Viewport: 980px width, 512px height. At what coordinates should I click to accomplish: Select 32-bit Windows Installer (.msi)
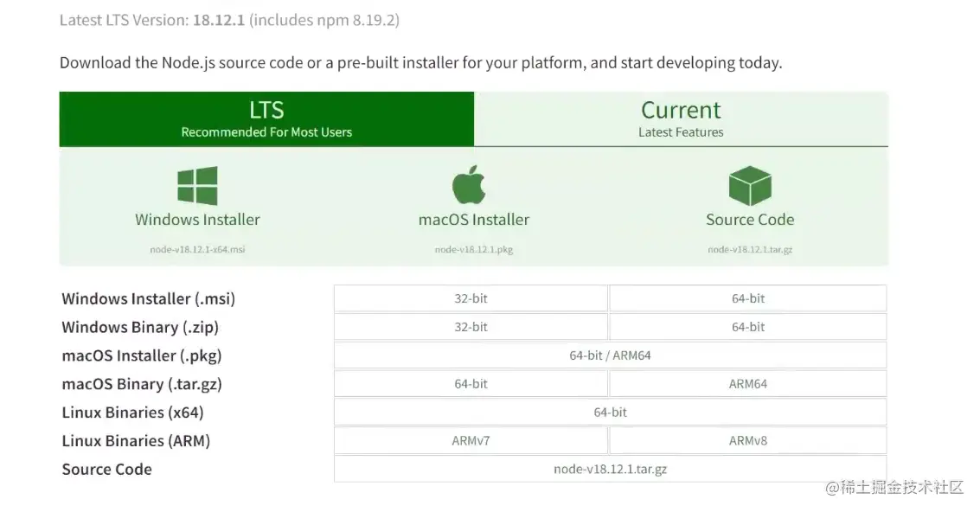471,298
